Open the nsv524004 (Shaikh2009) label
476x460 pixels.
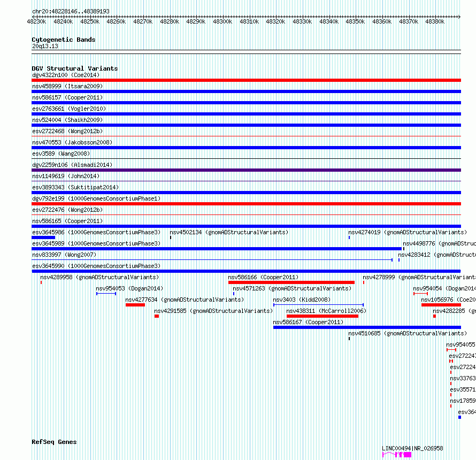point(67,120)
